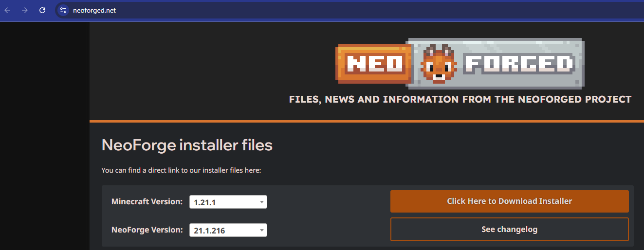Reload the neoforged.net page
644x250 pixels.
tap(42, 10)
